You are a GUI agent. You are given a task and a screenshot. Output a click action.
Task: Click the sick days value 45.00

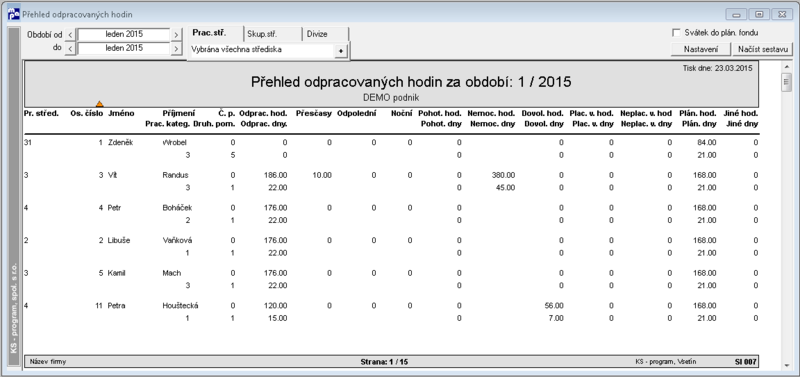click(505, 187)
